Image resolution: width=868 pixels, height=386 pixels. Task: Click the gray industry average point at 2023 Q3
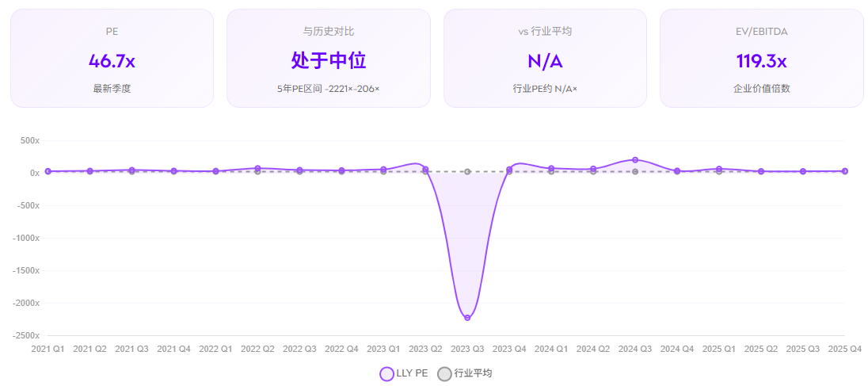(x=467, y=171)
